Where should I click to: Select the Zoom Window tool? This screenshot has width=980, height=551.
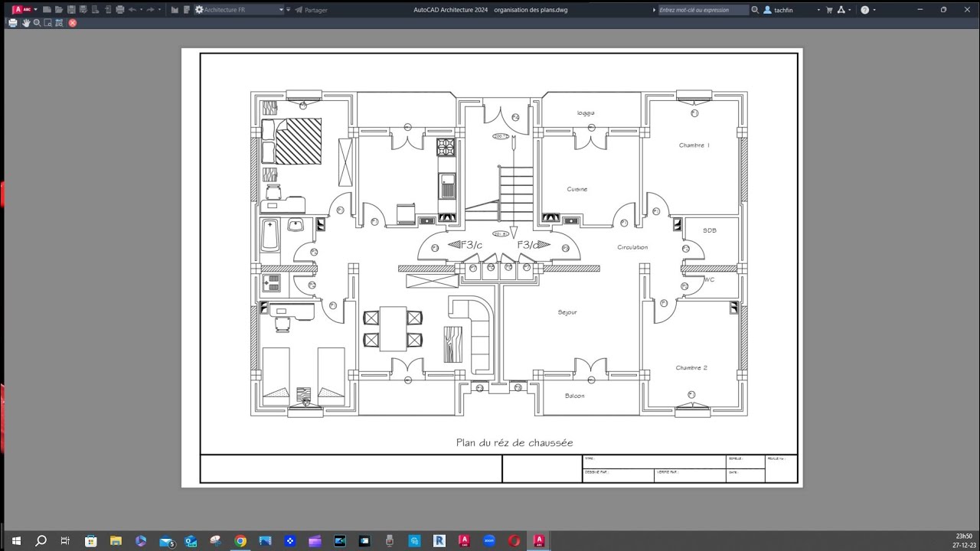tap(47, 23)
